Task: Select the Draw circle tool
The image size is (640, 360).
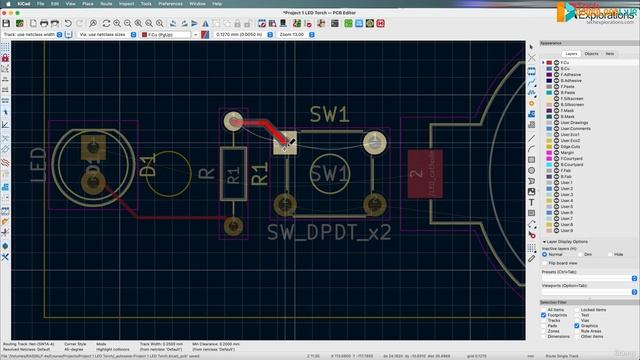Action: pyautogui.click(x=531, y=171)
